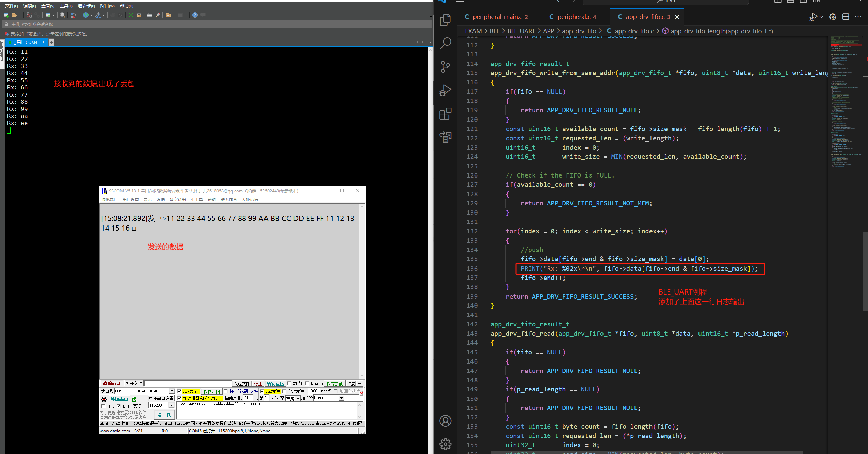Open 串口设置 menu in SSCOM
This screenshot has height=454, width=868.
(131, 199)
